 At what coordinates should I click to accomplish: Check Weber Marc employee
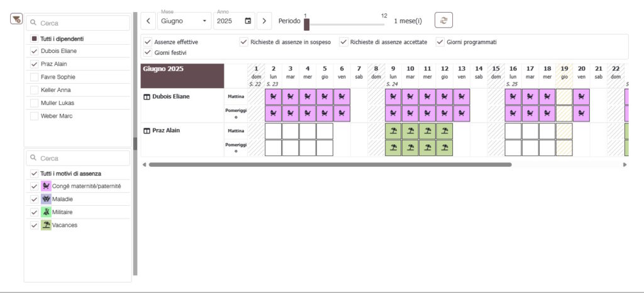click(x=34, y=116)
